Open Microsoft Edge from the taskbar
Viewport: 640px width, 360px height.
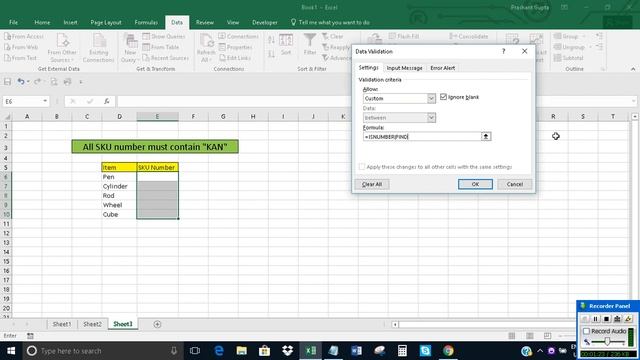(219, 351)
